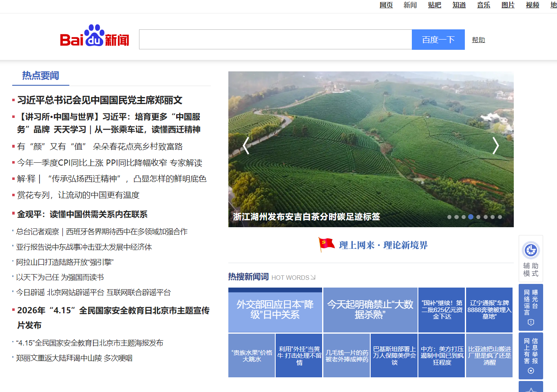Click the news search input field

tap(275, 40)
